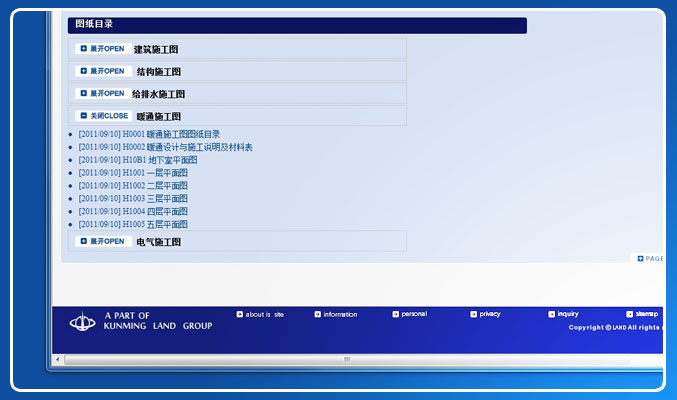Open H1001 一层平面图 link
The width and height of the screenshot is (677, 400).
[x=133, y=173]
